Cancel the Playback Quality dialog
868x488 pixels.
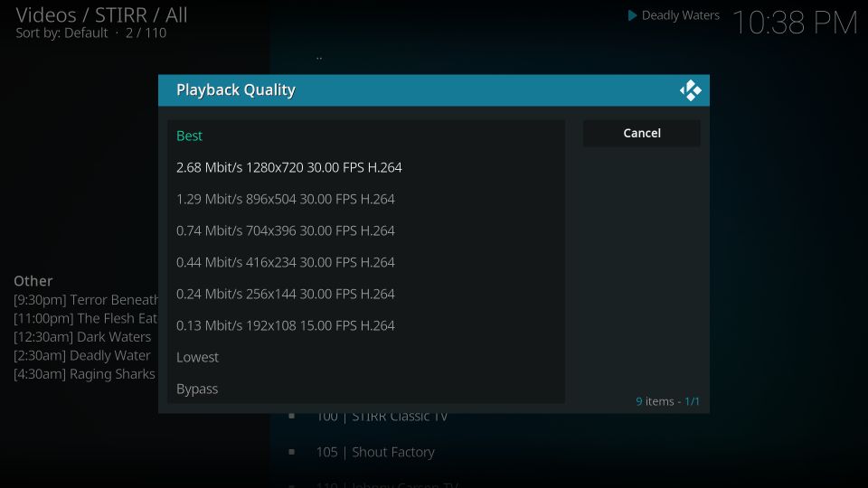pyautogui.click(x=642, y=134)
